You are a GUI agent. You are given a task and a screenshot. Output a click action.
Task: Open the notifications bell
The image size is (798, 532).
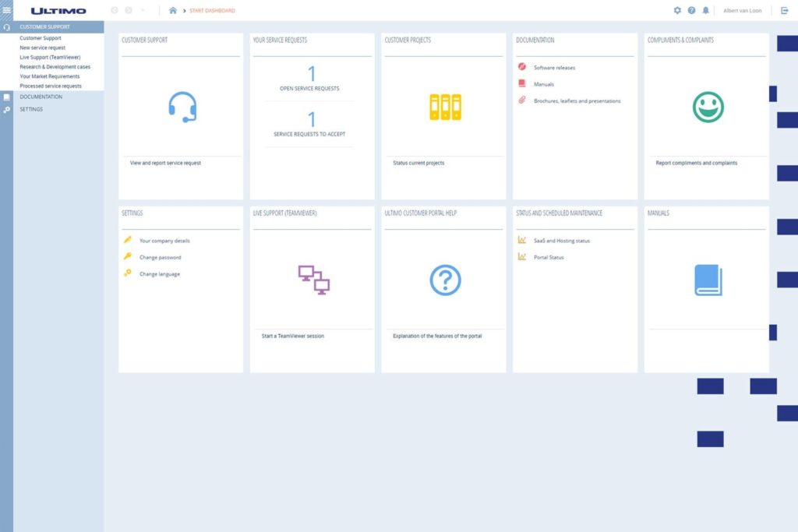(706, 10)
